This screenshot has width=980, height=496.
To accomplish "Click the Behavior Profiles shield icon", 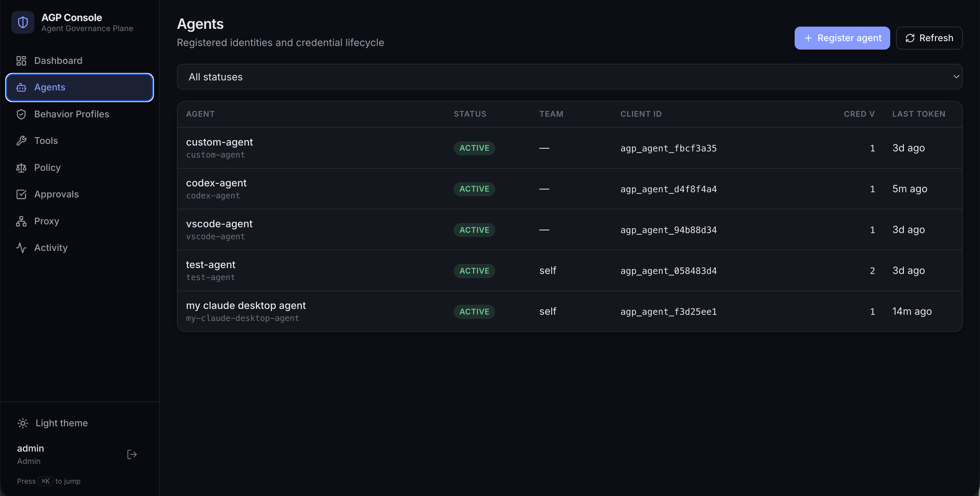I will click(21, 114).
